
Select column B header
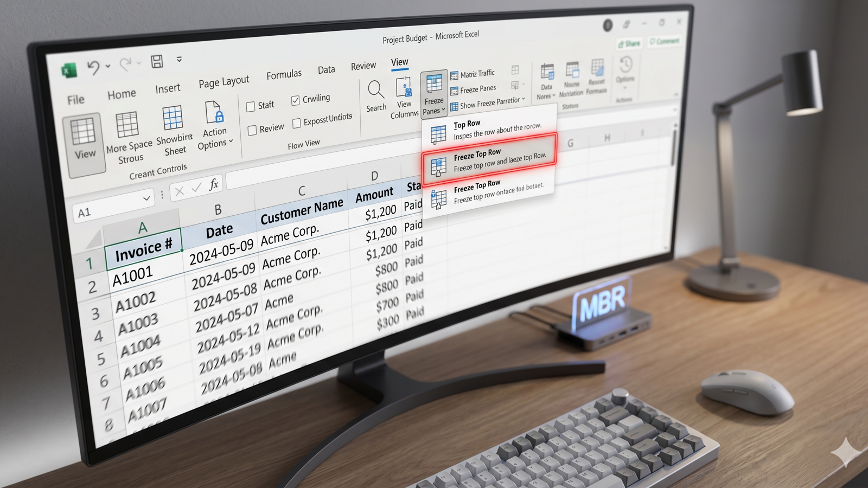[218, 210]
